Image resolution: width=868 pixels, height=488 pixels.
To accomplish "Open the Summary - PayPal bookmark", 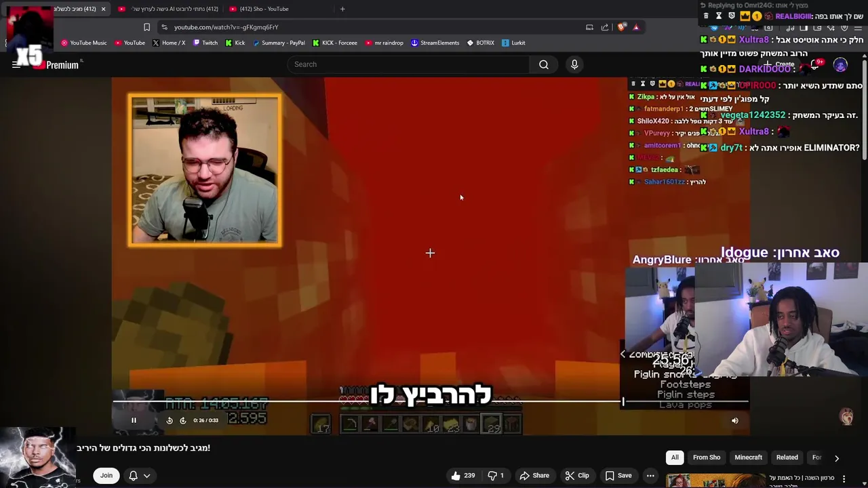I will tap(279, 43).
